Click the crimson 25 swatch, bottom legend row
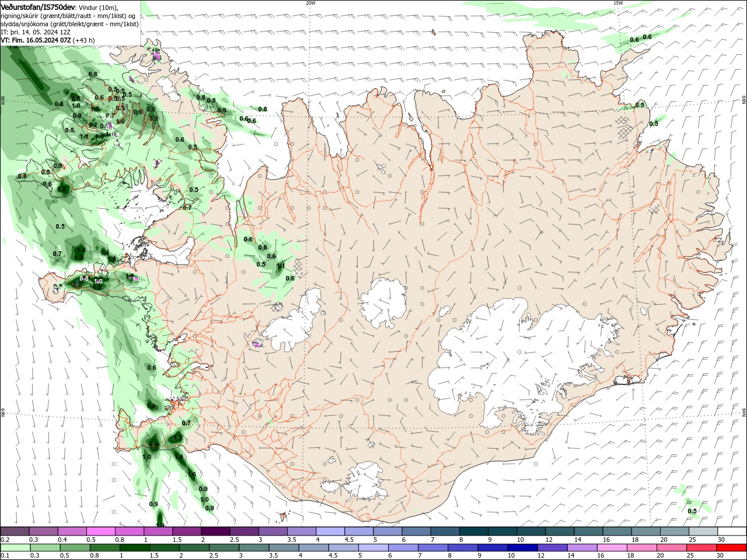Screen dimensions: 747x560 (x=702, y=548)
